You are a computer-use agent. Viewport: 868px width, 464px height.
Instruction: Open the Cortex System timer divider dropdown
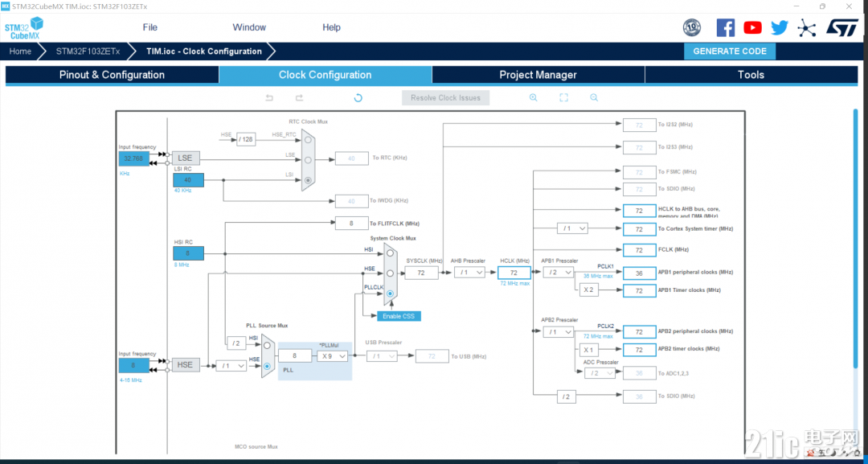click(572, 228)
